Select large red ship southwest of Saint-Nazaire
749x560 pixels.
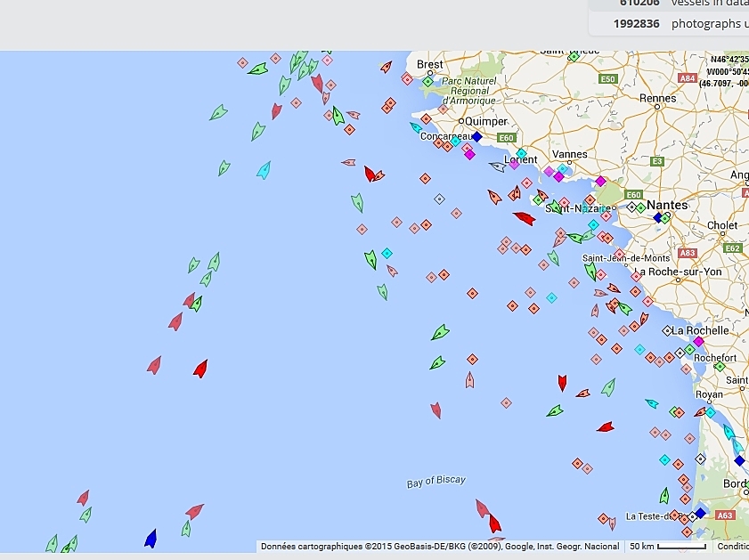[x=525, y=218]
